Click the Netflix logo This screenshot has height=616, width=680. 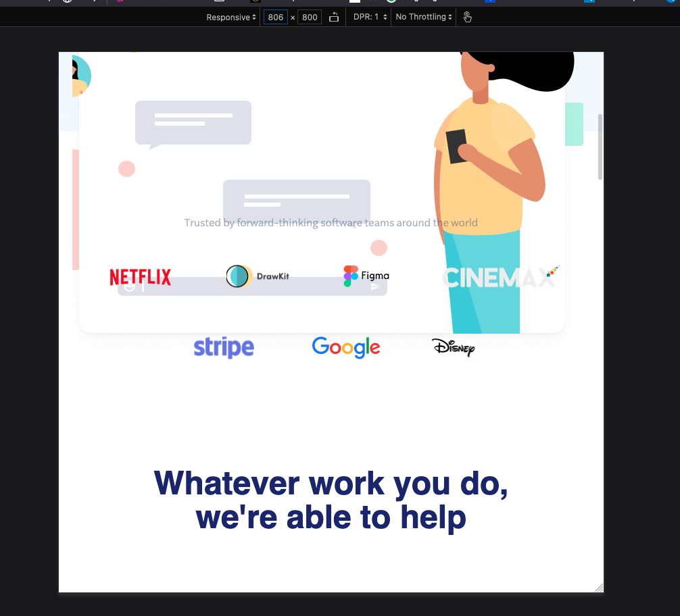coord(141,277)
